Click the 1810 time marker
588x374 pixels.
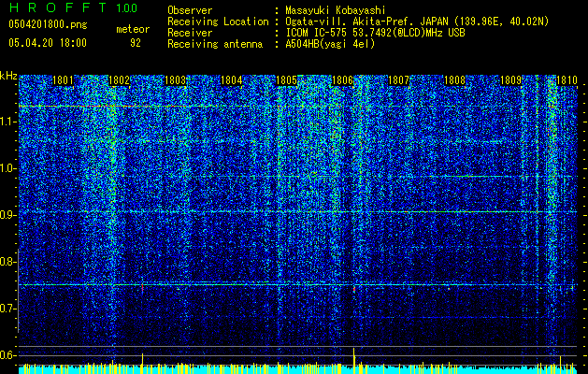pyautogui.click(x=566, y=80)
